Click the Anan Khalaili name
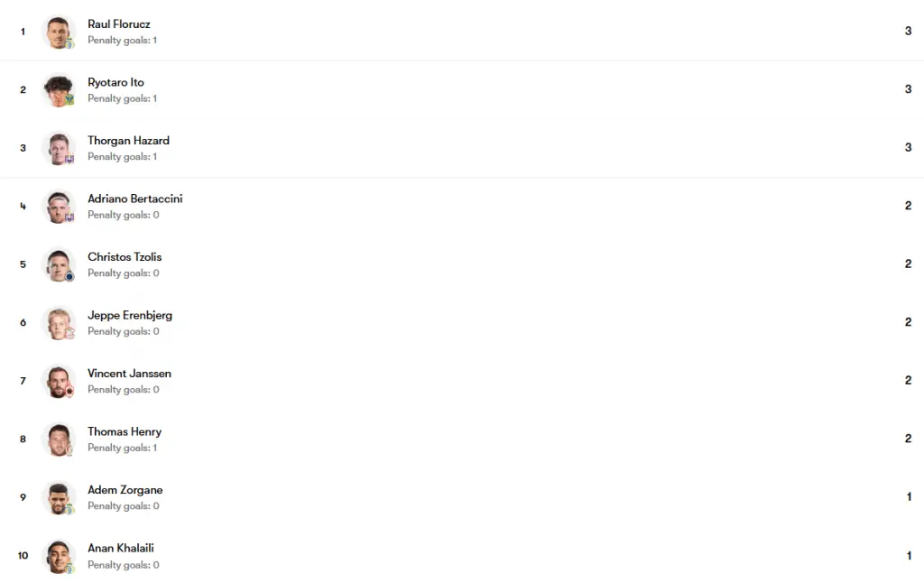This screenshot has height=583, width=924. click(121, 548)
